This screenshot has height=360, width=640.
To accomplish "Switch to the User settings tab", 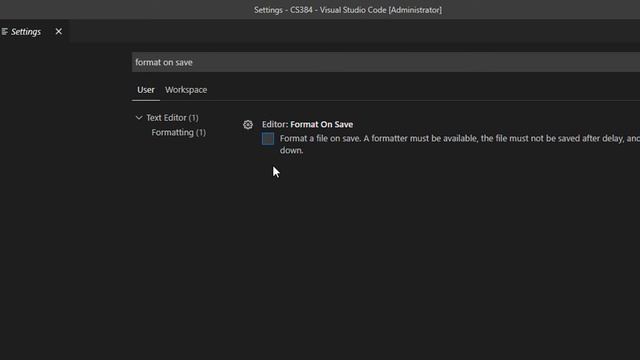I will tap(146, 90).
